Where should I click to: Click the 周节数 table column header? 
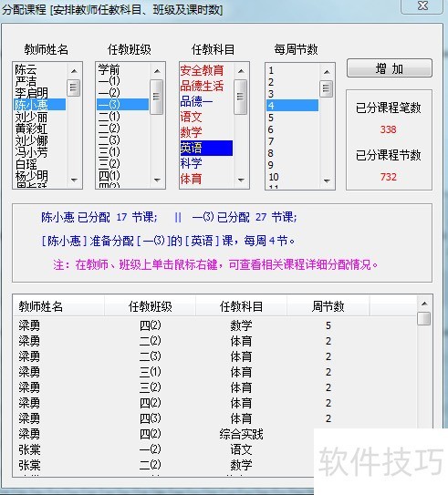pyautogui.click(x=328, y=306)
